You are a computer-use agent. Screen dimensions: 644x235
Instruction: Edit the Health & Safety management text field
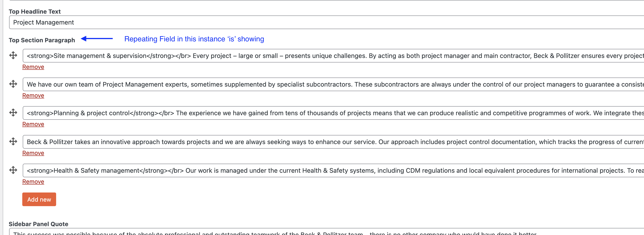[x=333, y=170]
